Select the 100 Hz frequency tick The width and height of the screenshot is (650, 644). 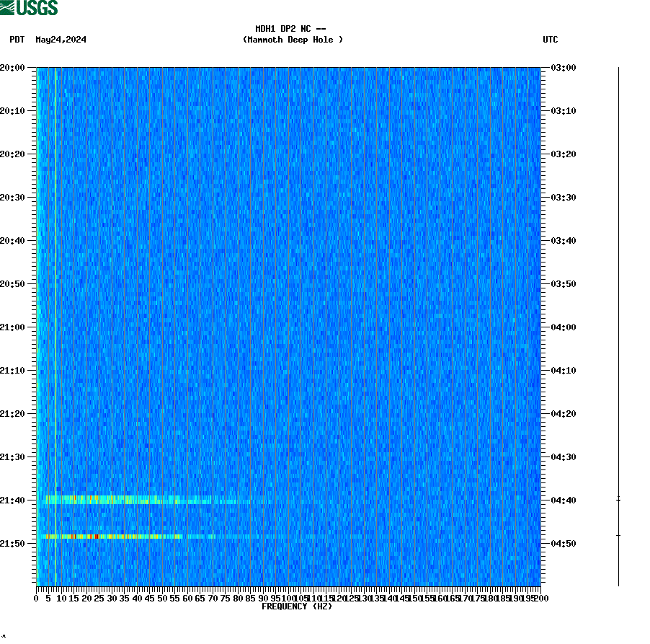pyautogui.click(x=287, y=597)
